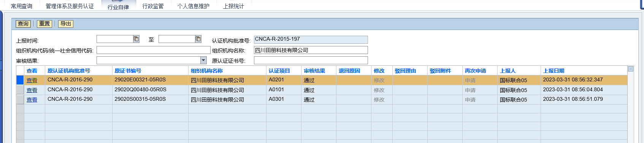The image size is (644, 143).
Task: Open the 上报统计 tab
Action: 233,6
